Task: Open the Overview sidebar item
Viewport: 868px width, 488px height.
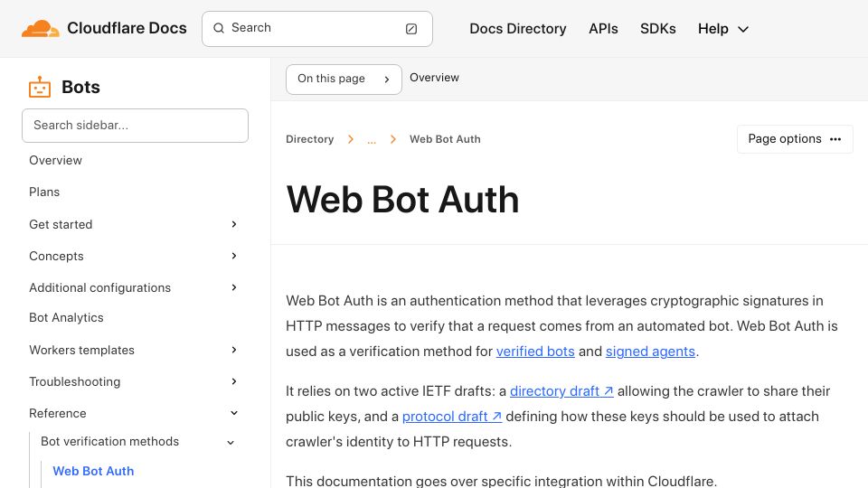Action: click(55, 161)
